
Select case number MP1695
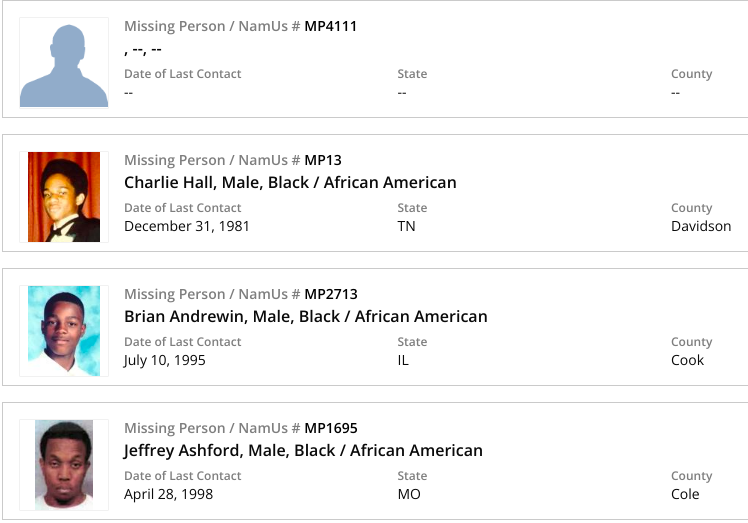[330, 428]
